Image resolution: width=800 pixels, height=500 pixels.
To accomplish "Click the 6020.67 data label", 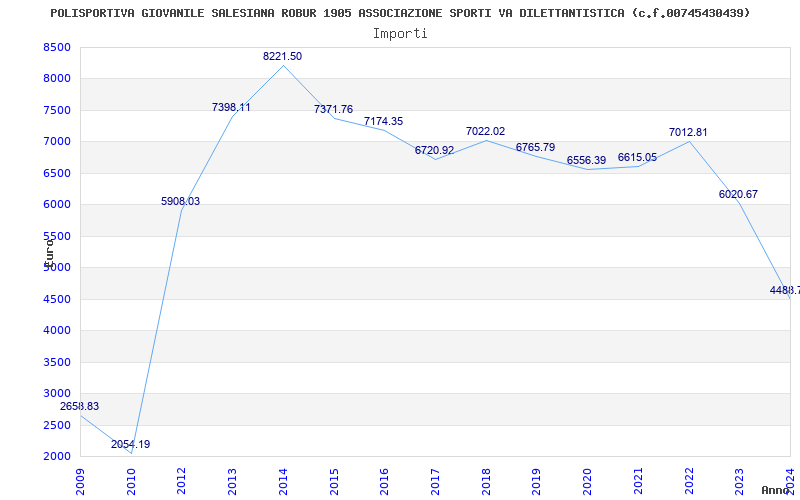I will point(738,194).
